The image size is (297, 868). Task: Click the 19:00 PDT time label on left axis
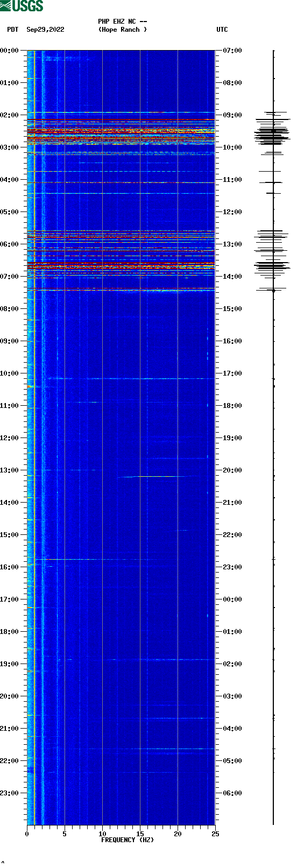tap(9, 664)
